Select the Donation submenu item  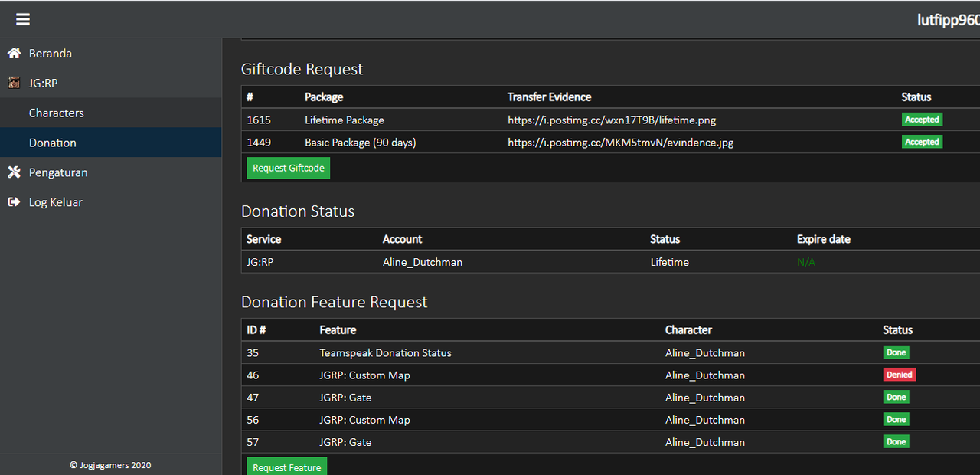[x=53, y=142]
